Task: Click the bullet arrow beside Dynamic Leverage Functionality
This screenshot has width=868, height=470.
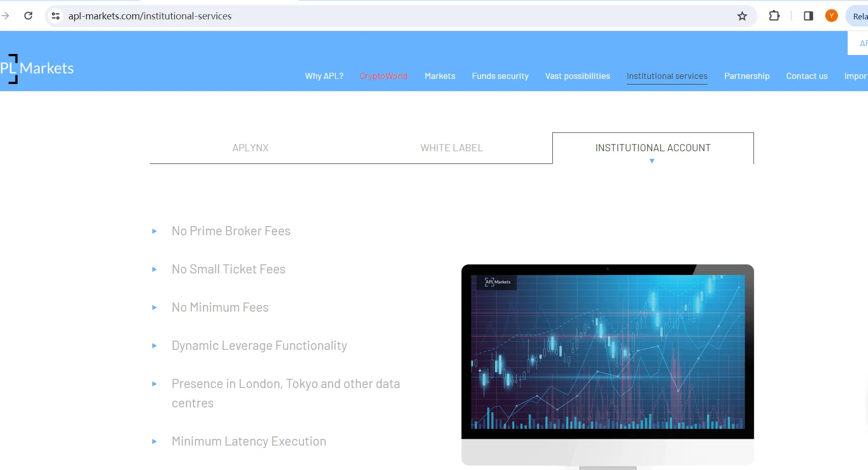Action: coord(154,346)
